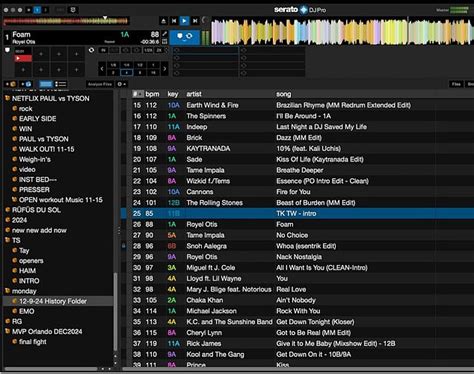474x374 pixels.
Task: Collapse the monday crate
Action: [x=7, y=291]
